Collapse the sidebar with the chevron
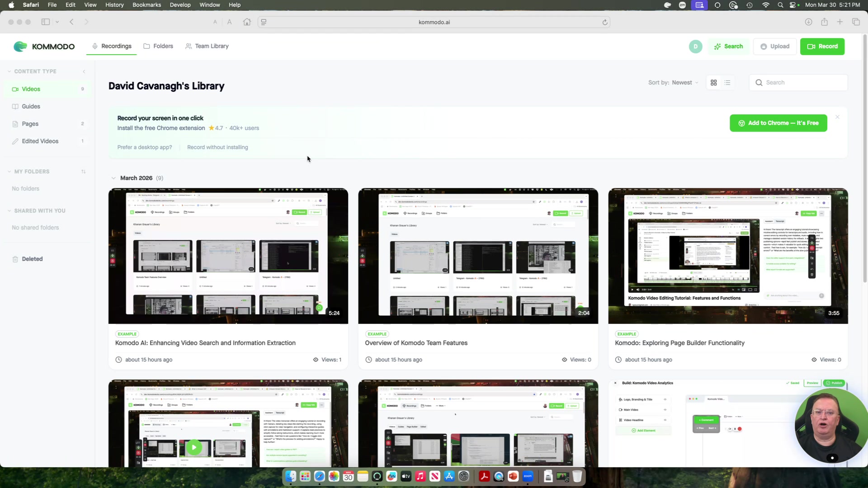Screen dimensions: 868x488 click(x=84, y=71)
